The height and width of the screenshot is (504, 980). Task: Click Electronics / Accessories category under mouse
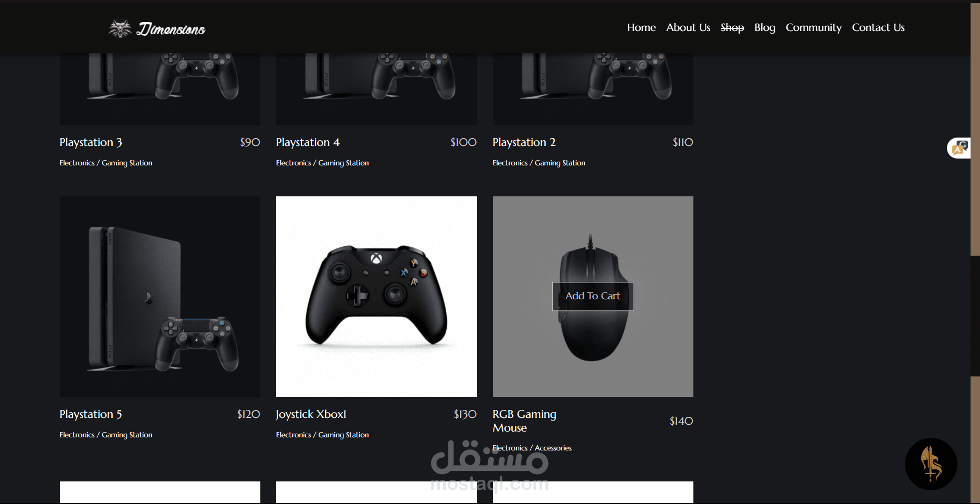(532, 448)
